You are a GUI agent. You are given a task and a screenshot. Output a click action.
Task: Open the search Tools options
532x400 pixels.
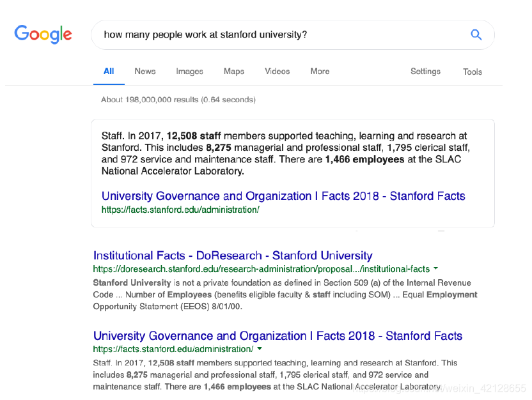[x=473, y=72]
